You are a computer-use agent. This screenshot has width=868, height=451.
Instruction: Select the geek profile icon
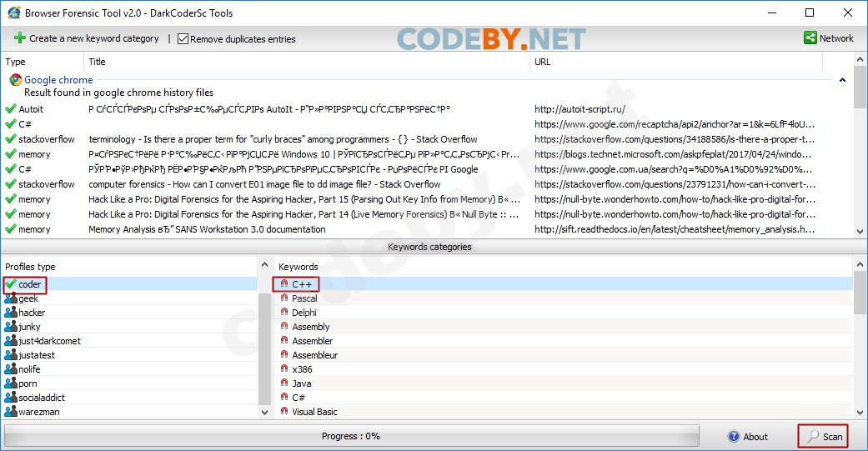click(x=11, y=298)
